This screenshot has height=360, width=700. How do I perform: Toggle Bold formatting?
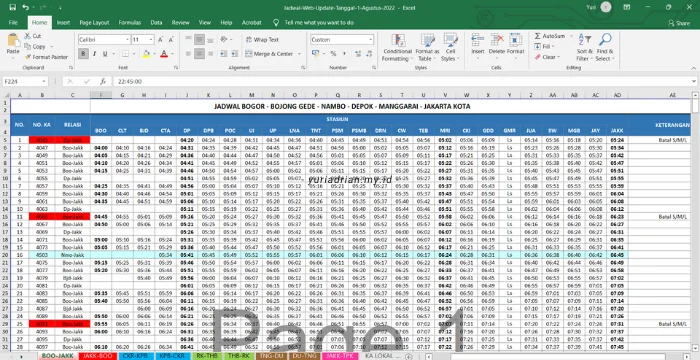coord(83,54)
